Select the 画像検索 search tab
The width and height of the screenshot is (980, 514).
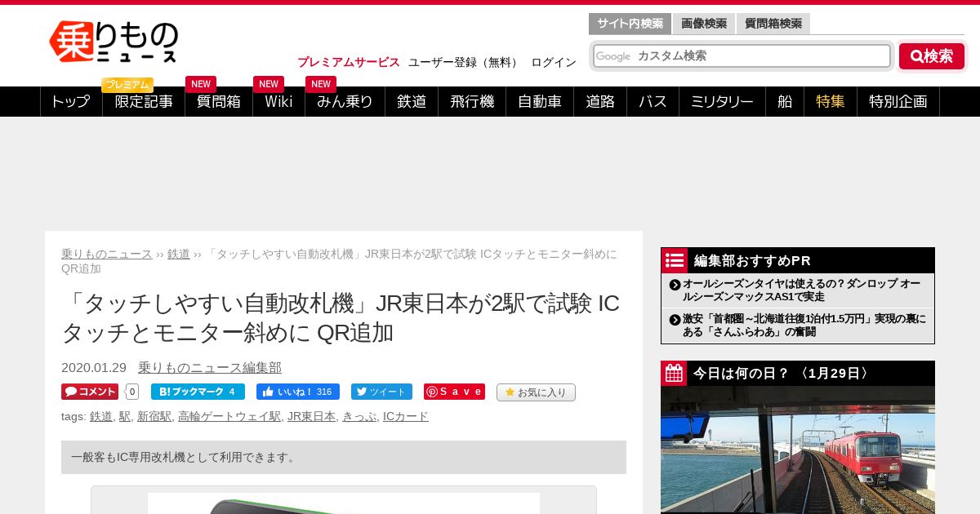click(704, 24)
